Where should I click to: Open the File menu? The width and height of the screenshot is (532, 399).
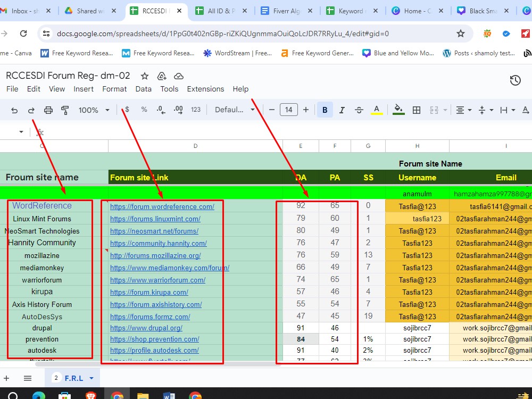pyautogui.click(x=12, y=89)
